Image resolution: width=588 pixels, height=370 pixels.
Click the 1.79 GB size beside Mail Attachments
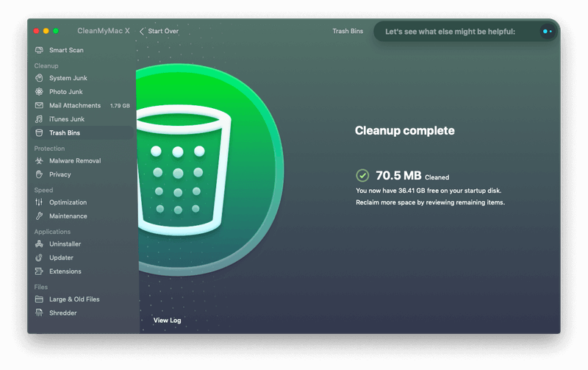click(x=120, y=106)
